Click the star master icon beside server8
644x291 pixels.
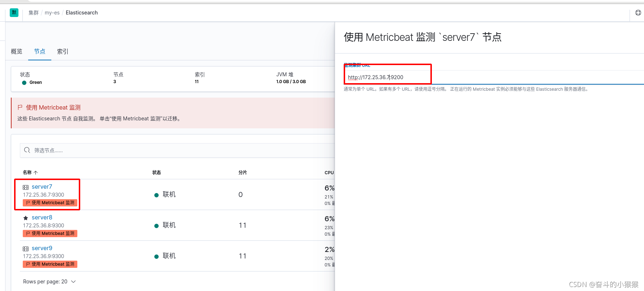pyautogui.click(x=26, y=218)
